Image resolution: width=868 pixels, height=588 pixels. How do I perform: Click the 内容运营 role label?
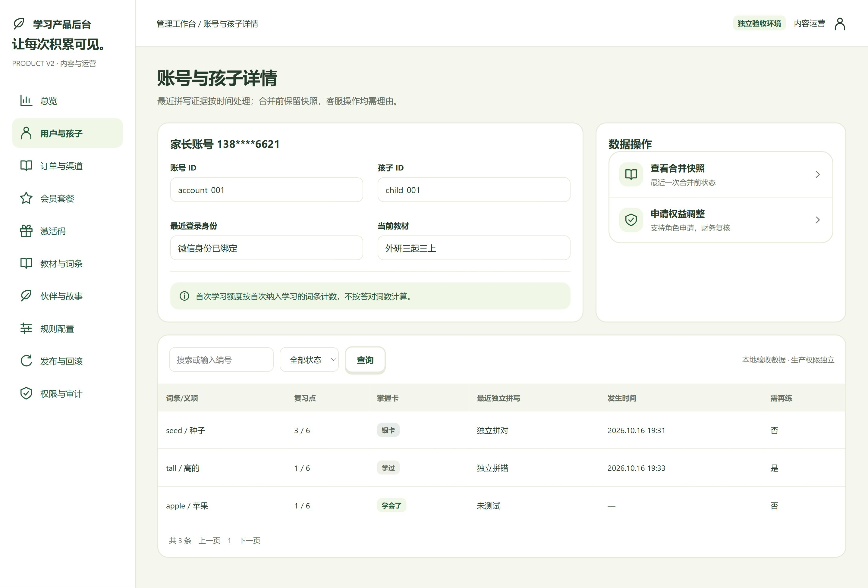pos(809,23)
